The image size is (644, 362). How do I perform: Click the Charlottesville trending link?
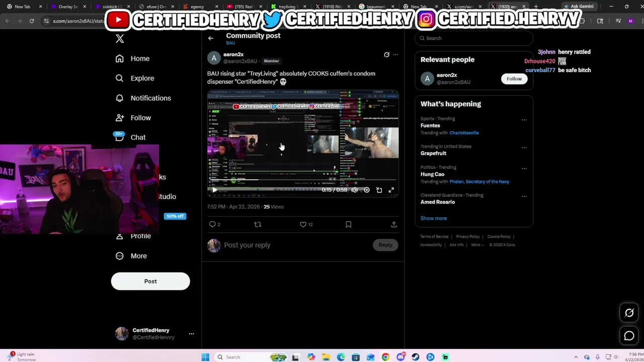click(464, 133)
